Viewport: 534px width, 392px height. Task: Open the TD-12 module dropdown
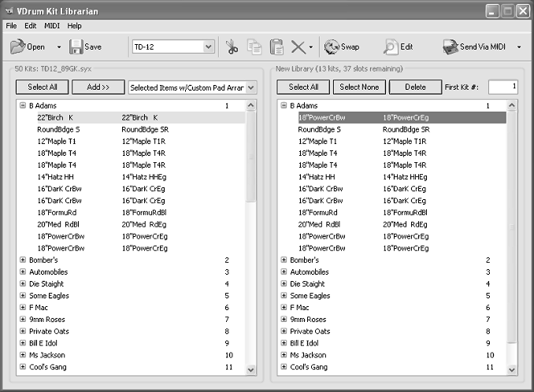pos(208,47)
